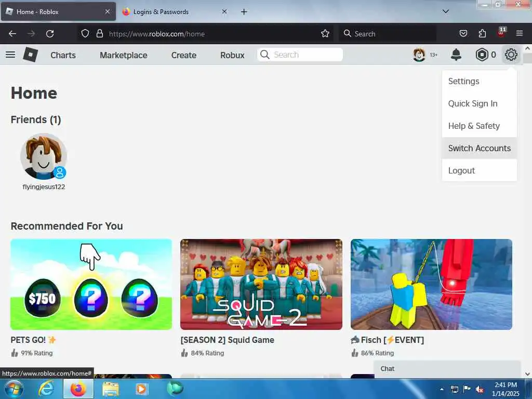Open the Fisch EVENT game thumbnail
The image size is (532, 399).
(x=431, y=284)
